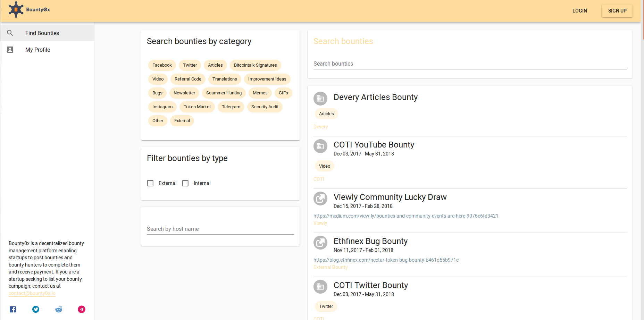Screen dimensions: 644x320
Task: Click the SIGN UP button
Action: pyautogui.click(x=617, y=11)
